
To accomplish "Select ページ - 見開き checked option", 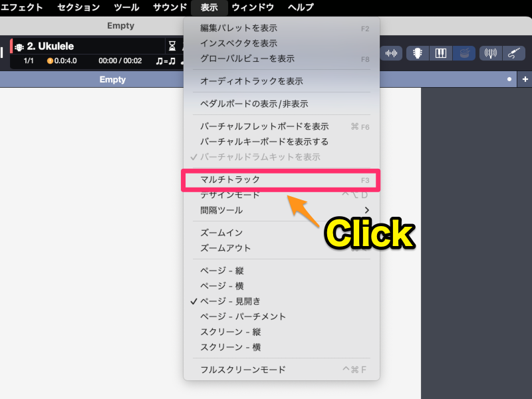I will coord(230,301).
